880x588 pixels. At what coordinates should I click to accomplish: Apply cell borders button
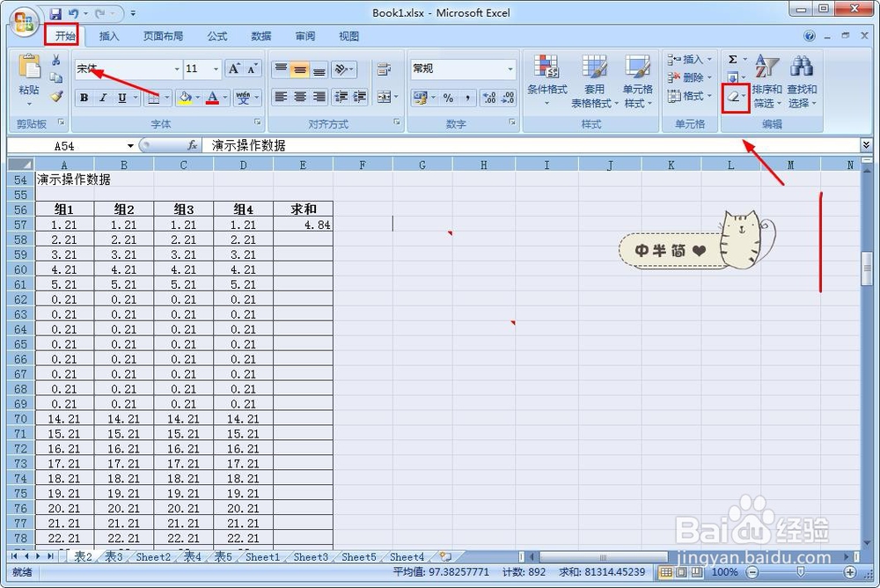[153, 98]
